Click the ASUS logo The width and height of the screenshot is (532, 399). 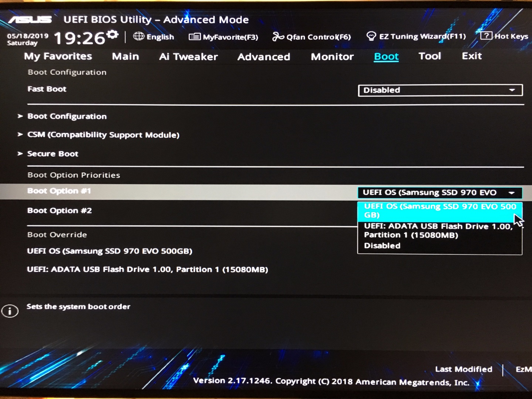[x=30, y=19]
